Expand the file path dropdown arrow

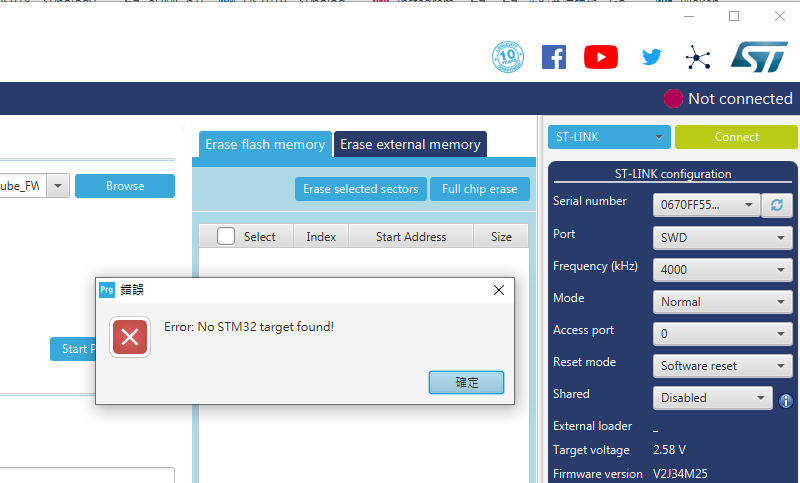coord(58,186)
